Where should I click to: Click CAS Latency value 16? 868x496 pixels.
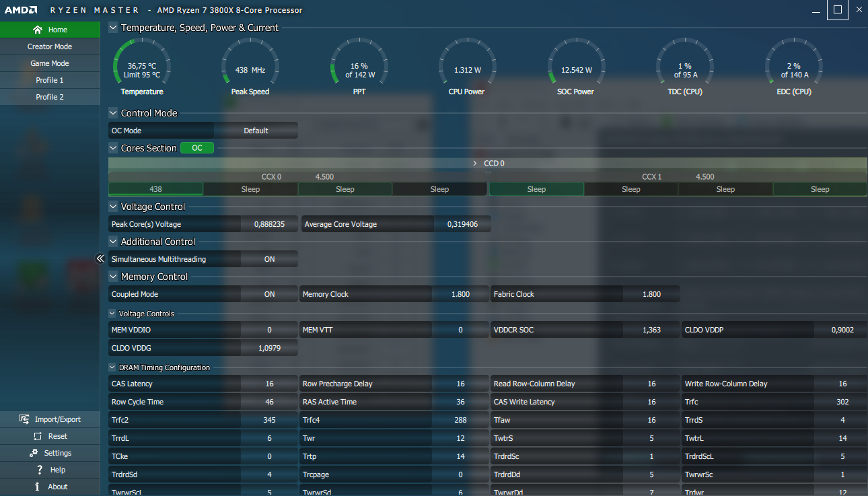pyautogui.click(x=269, y=384)
